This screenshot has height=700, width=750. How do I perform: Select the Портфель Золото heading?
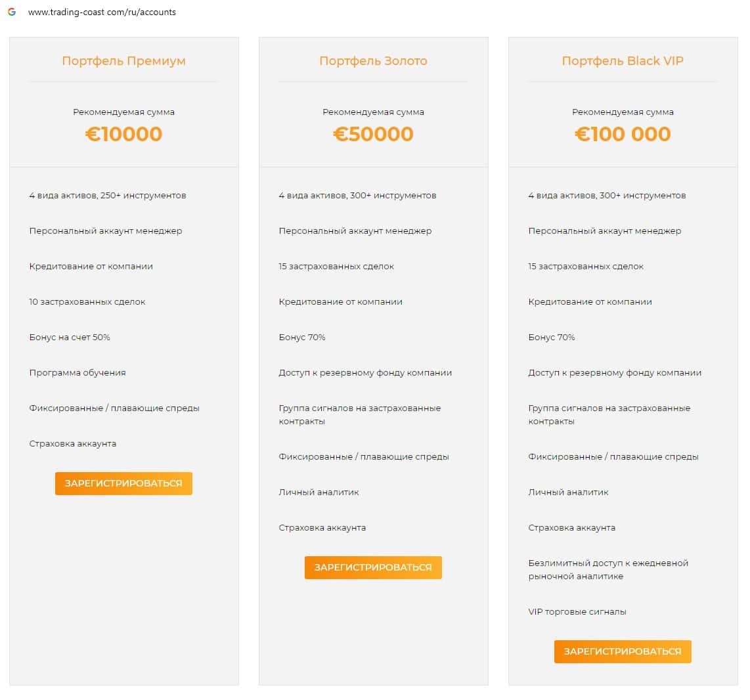pyautogui.click(x=373, y=61)
